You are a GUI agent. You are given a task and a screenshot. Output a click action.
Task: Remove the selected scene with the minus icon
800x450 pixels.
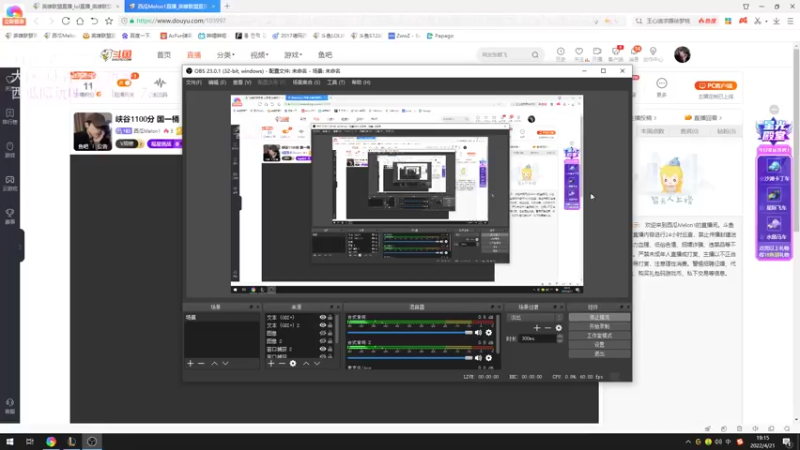coord(201,363)
